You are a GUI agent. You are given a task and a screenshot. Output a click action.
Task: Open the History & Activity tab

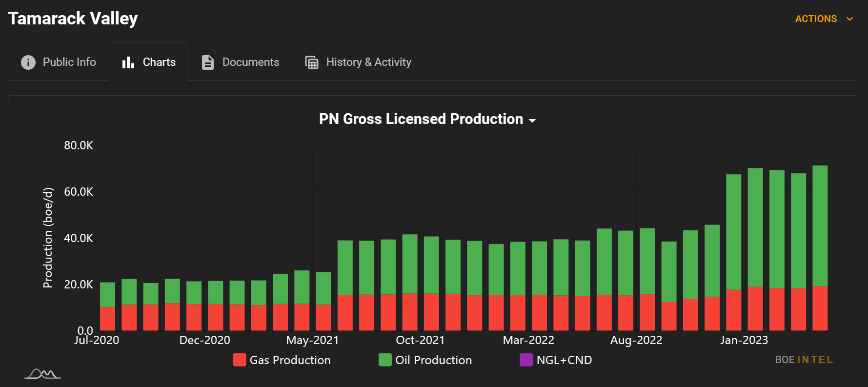click(x=358, y=62)
